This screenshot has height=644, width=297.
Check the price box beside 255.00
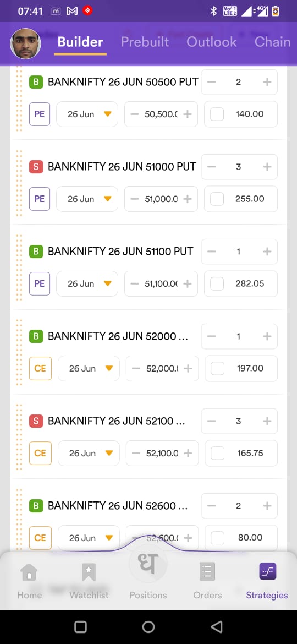[x=217, y=199]
